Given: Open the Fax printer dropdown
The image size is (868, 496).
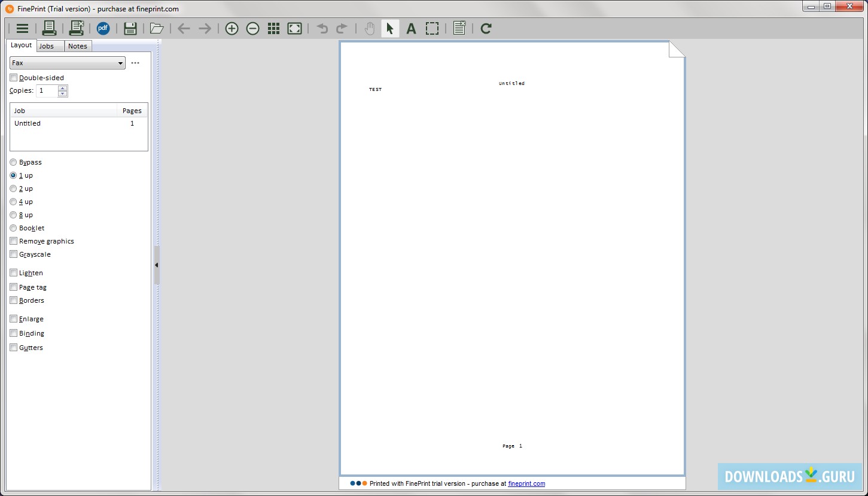Looking at the screenshot, I should (68, 63).
